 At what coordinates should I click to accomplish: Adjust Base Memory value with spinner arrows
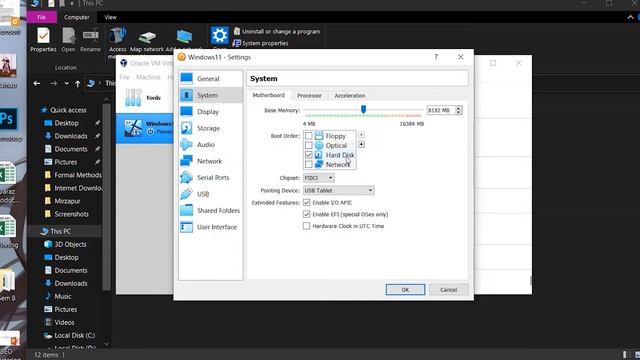pyautogui.click(x=459, y=110)
